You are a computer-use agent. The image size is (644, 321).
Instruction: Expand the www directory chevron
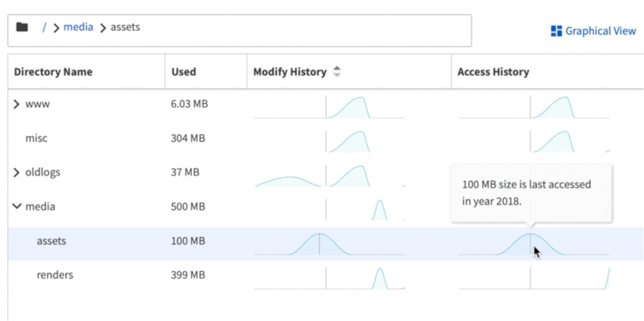coord(16,104)
